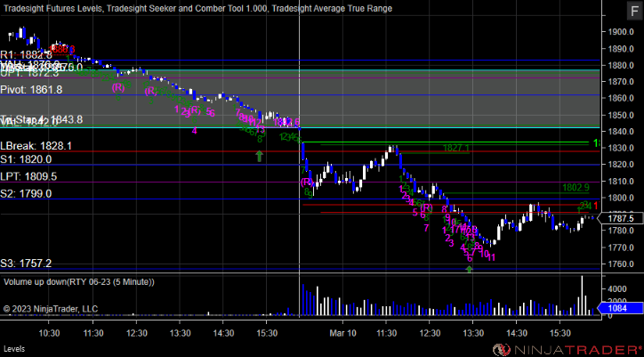Click the volume value marker 1084
The width and height of the screenshot is (644, 357).
(620, 308)
